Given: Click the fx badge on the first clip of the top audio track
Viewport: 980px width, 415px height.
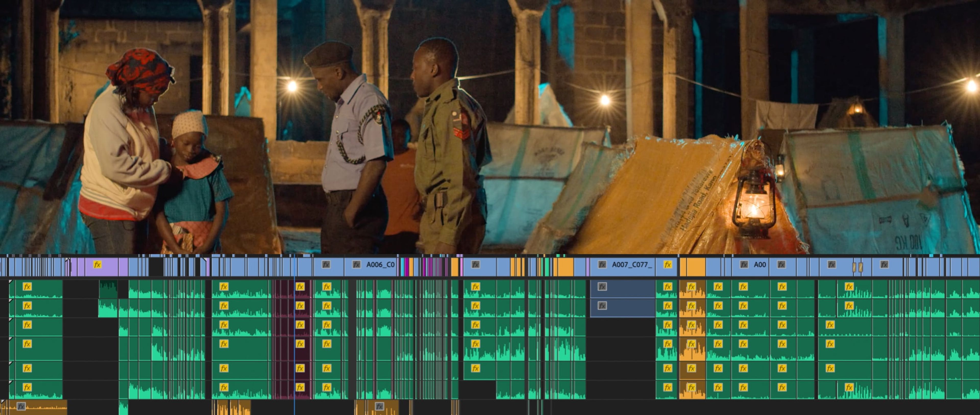Looking at the screenshot, I should (x=27, y=286).
